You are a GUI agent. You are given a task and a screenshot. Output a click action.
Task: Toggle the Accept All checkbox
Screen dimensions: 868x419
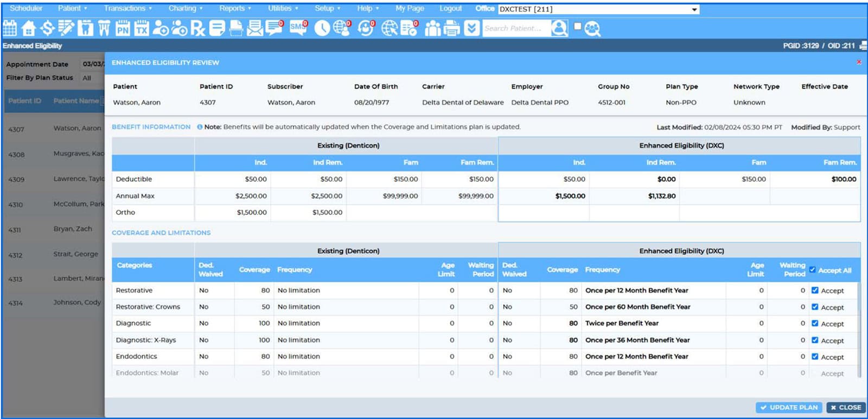click(812, 270)
